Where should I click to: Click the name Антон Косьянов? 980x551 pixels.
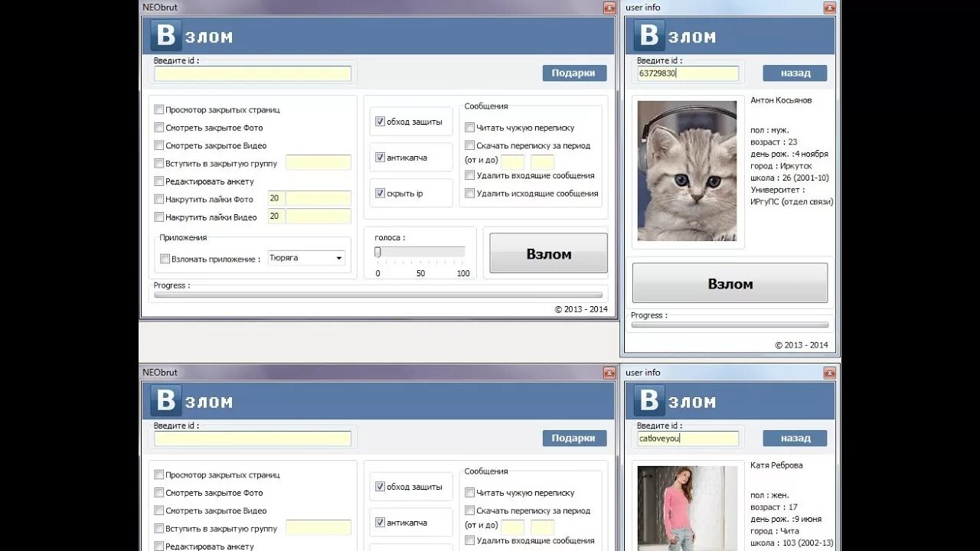[781, 100]
